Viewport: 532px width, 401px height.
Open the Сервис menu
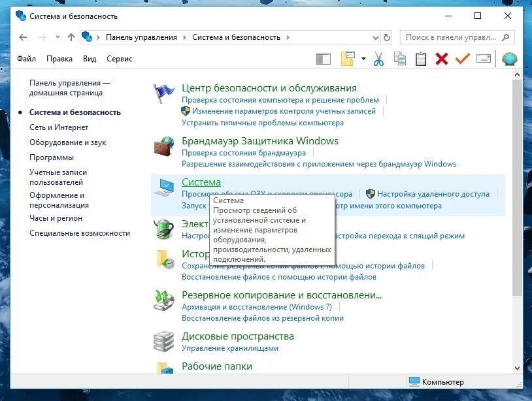tap(120, 59)
